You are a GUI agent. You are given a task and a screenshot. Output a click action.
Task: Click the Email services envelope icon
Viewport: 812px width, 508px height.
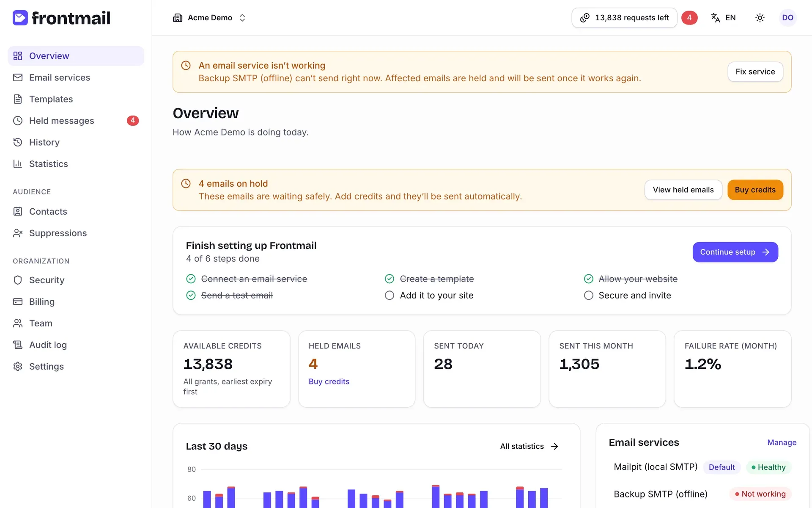pos(18,77)
